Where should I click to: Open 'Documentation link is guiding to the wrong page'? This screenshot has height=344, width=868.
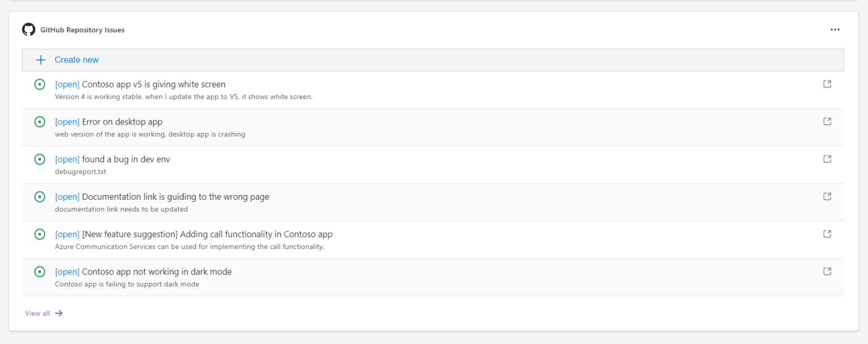161,196
